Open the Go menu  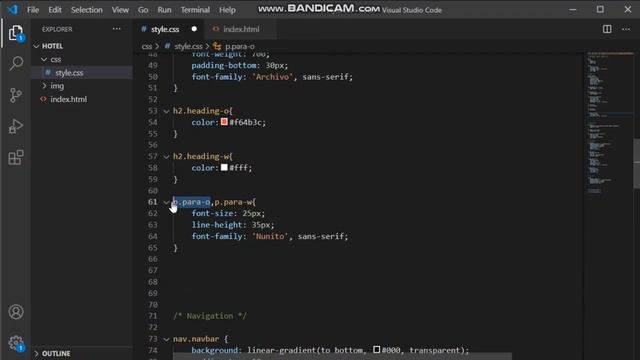pyautogui.click(x=143, y=10)
